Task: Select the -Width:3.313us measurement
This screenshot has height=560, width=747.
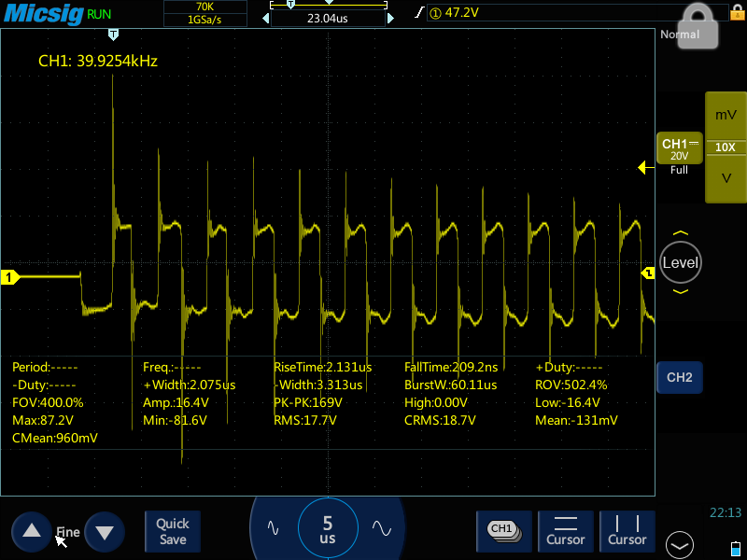Action: click(x=317, y=385)
